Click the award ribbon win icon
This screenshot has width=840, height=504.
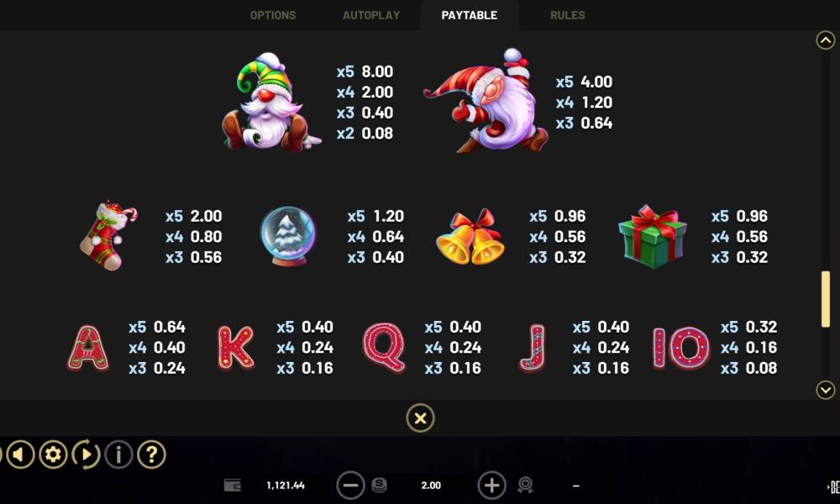click(x=525, y=486)
